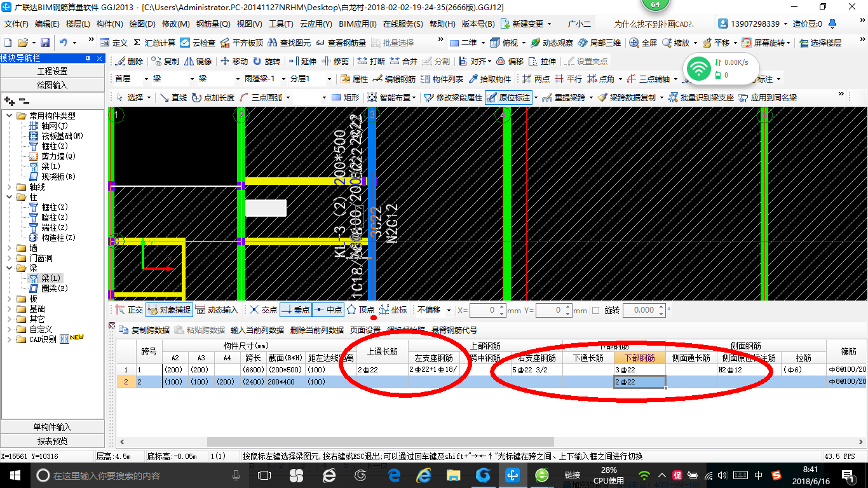The height and width of the screenshot is (488, 868).
Task: Select the 旋转 rotate tool
Action: 266,62
